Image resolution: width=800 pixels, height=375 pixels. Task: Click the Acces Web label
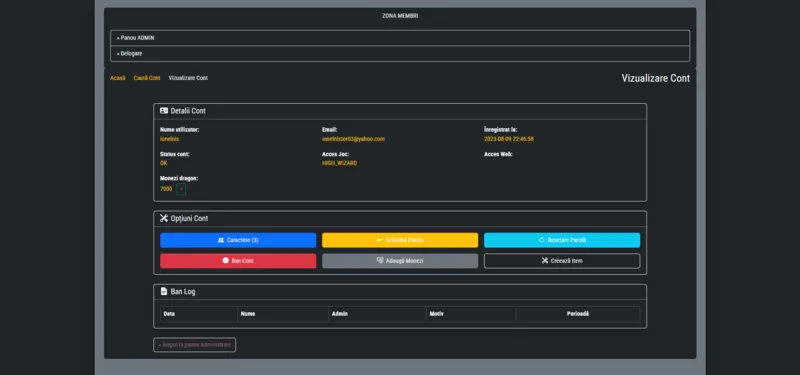(x=498, y=154)
